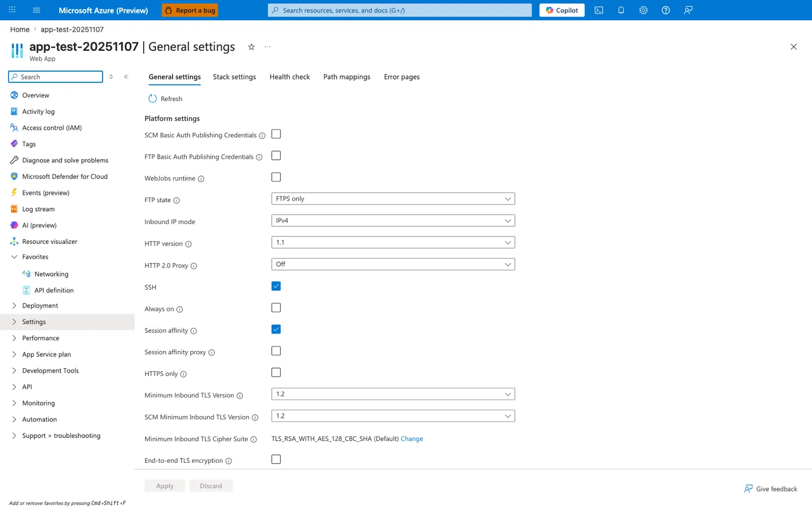Open the HTTP version dropdown
The width and height of the screenshot is (812, 508).
[x=393, y=243]
